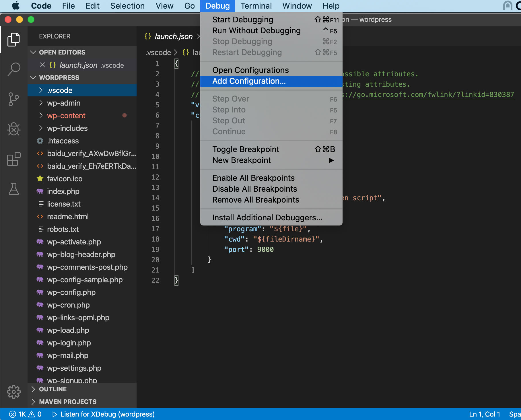Open the favicon.ico star file

(82, 179)
